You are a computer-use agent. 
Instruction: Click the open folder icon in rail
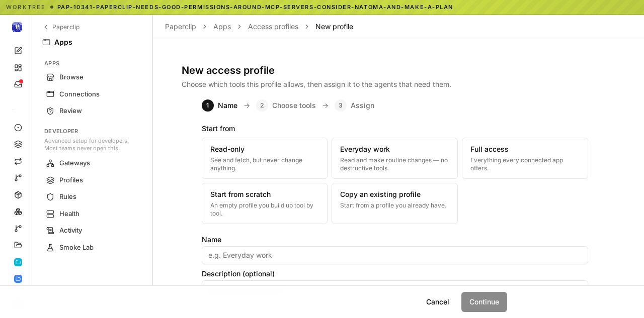tap(18, 245)
